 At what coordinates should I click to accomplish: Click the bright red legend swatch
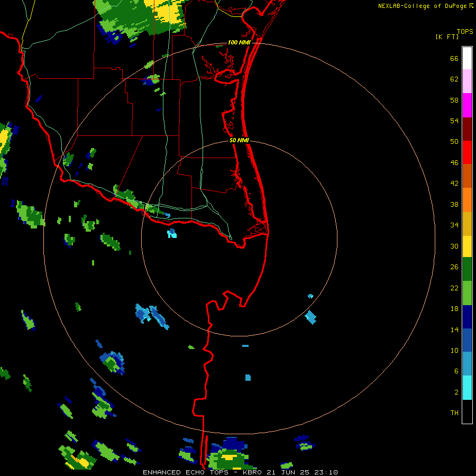click(467, 152)
